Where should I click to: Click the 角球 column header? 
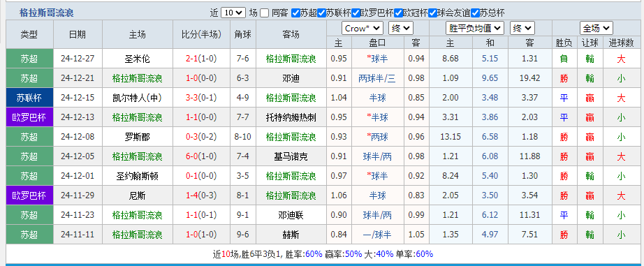click(x=242, y=34)
